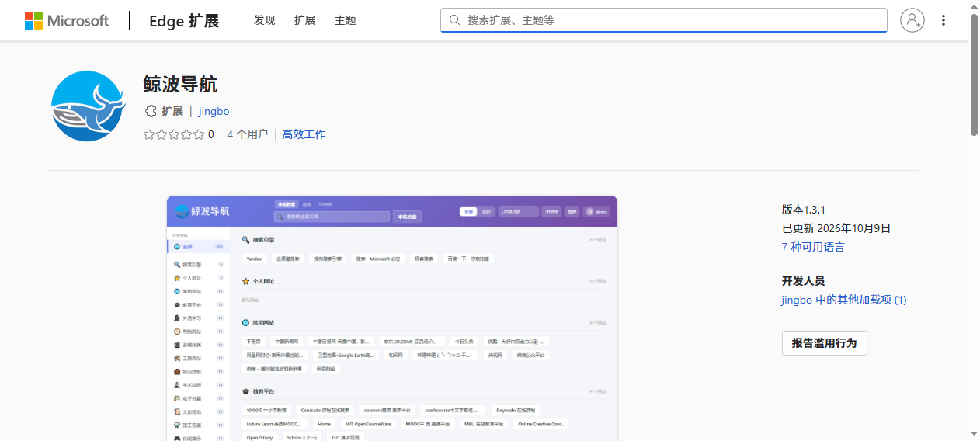Viewport: 980px width, 441px height.
Task: Select the 已更新 2026年10月9日 text
Action: (x=836, y=228)
